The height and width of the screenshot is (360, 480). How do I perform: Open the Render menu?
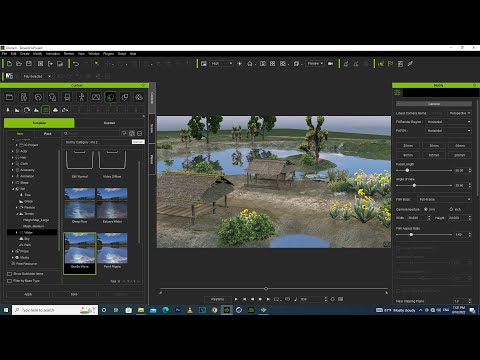click(x=69, y=54)
